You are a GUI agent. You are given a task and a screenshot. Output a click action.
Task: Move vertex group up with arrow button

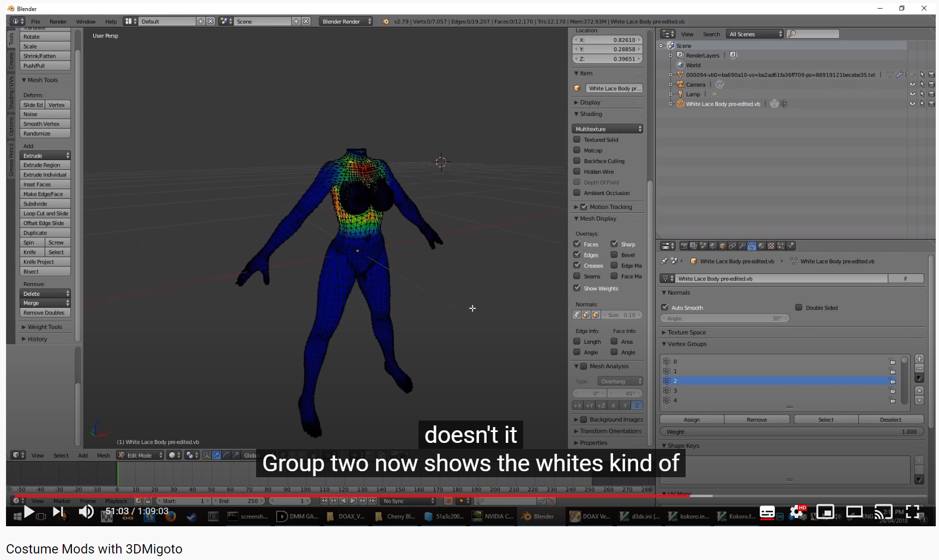[919, 391]
